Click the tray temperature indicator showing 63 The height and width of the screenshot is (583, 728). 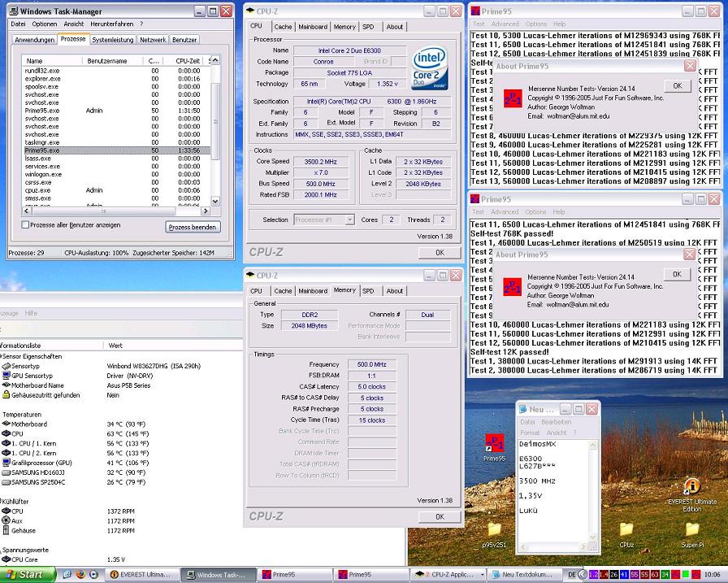655,575
